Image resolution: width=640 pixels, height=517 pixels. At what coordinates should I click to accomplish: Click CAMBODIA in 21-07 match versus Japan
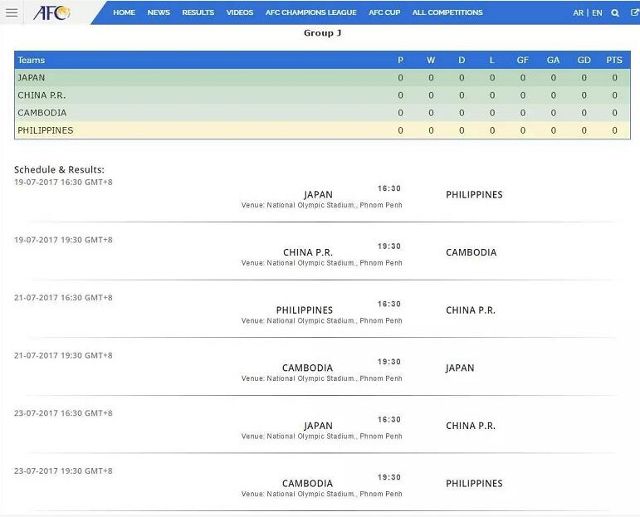[307, 368]
